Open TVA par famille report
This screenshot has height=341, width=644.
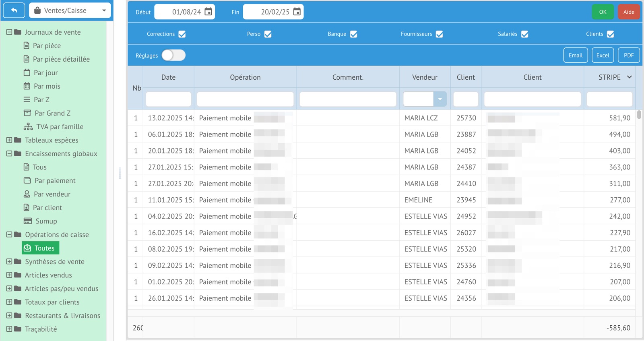tap(59, 127)
